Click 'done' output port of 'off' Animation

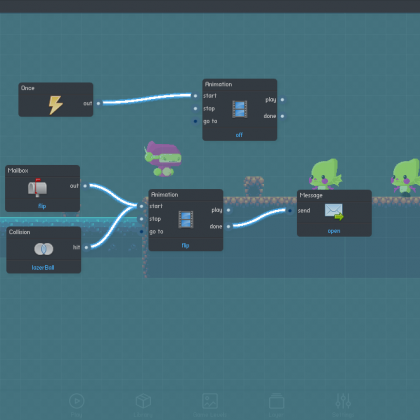pyautogui.click(x=282, y=116)
